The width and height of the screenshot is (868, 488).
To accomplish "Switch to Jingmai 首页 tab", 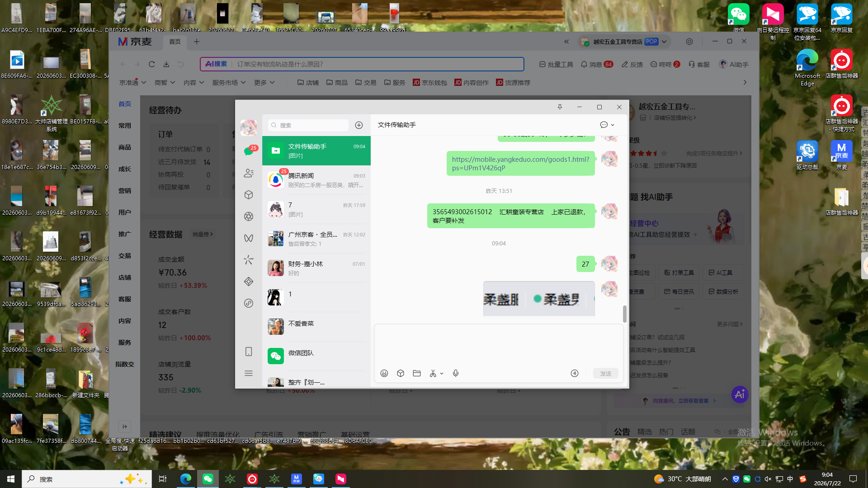I will (x=175, y=42).
